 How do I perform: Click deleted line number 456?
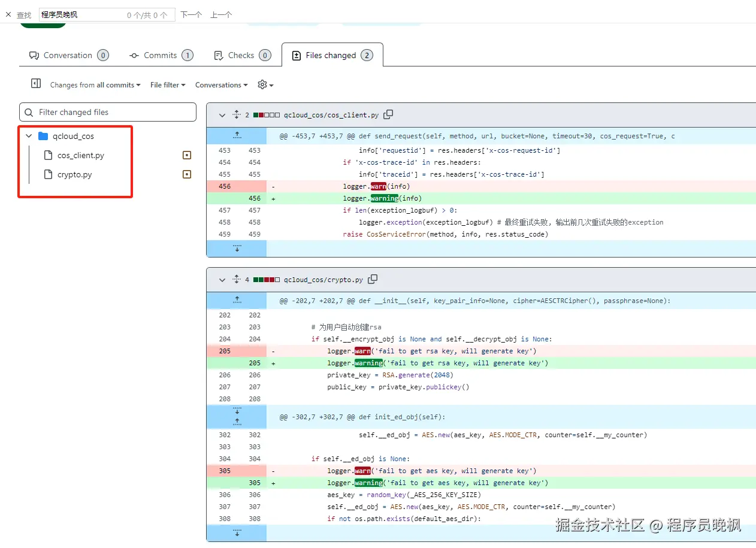tap(225, 186)
